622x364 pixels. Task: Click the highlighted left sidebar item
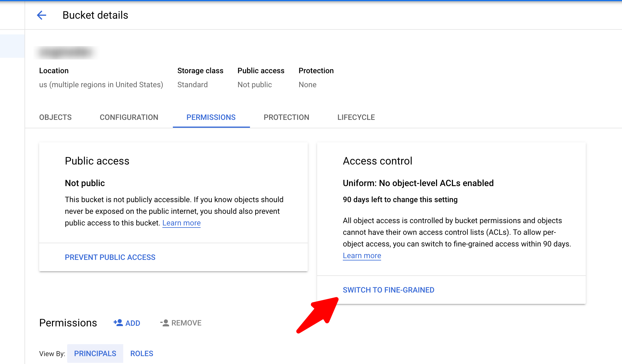(12, 46)
